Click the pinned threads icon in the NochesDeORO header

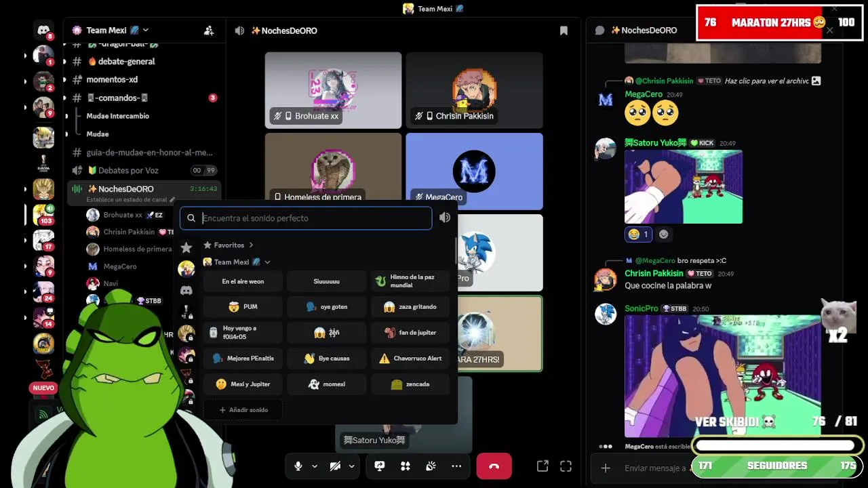[x=564, y=30]
